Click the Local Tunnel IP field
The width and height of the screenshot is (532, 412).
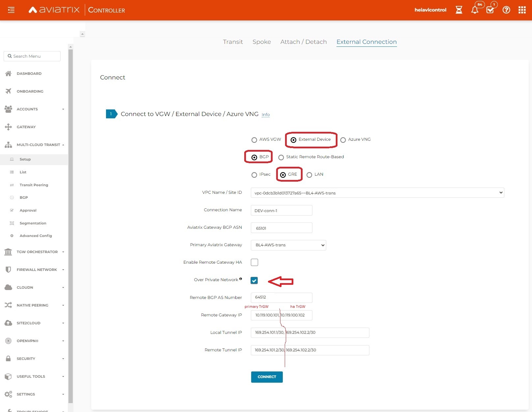(x=310, y=333)
